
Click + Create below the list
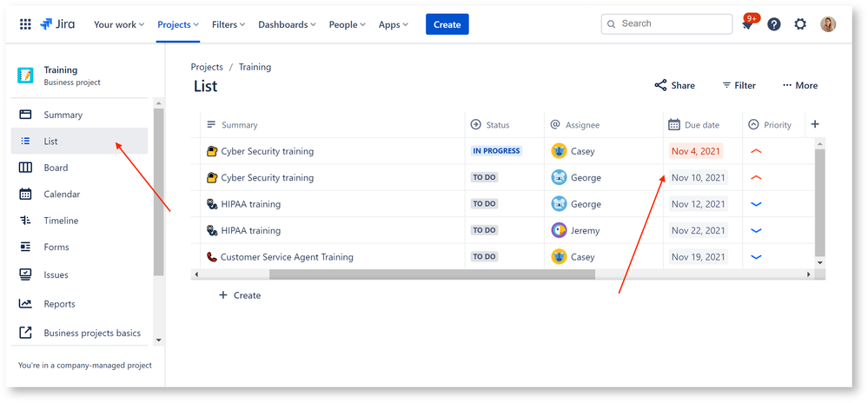click(x=240, y=295)
